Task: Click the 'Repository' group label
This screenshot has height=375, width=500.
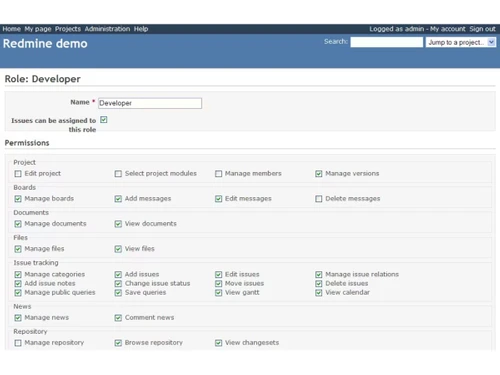Action: 30,332
